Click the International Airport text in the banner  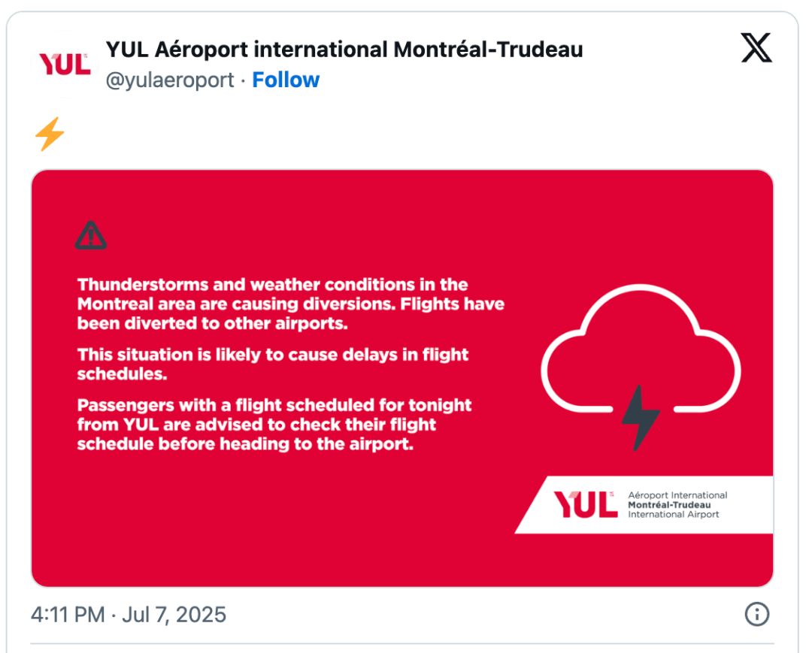click(673, 514)
